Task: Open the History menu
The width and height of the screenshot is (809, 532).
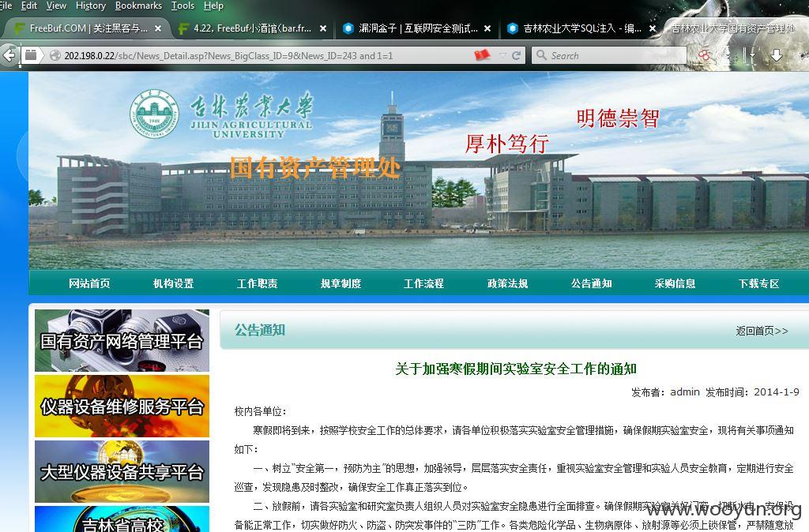Action: (x=91, y=6)
